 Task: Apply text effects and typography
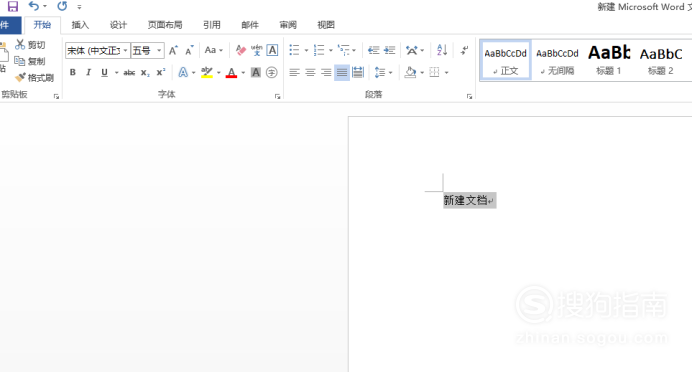pos(183,72)
